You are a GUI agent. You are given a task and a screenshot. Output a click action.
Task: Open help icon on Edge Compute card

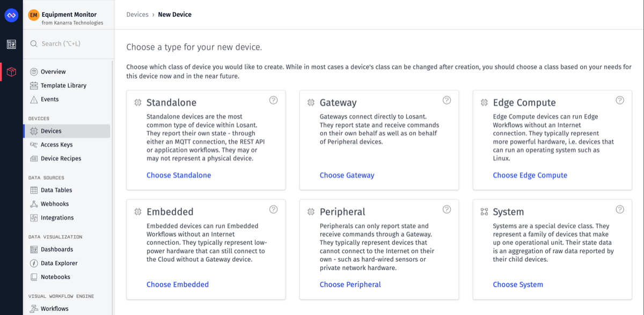pos(620,100)
